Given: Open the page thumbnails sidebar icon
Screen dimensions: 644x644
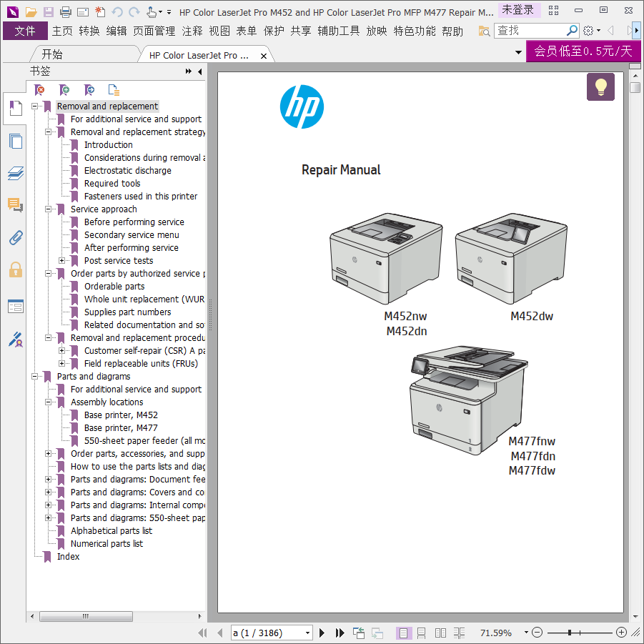Looking at the screenshot, I should tap(15, 142).
